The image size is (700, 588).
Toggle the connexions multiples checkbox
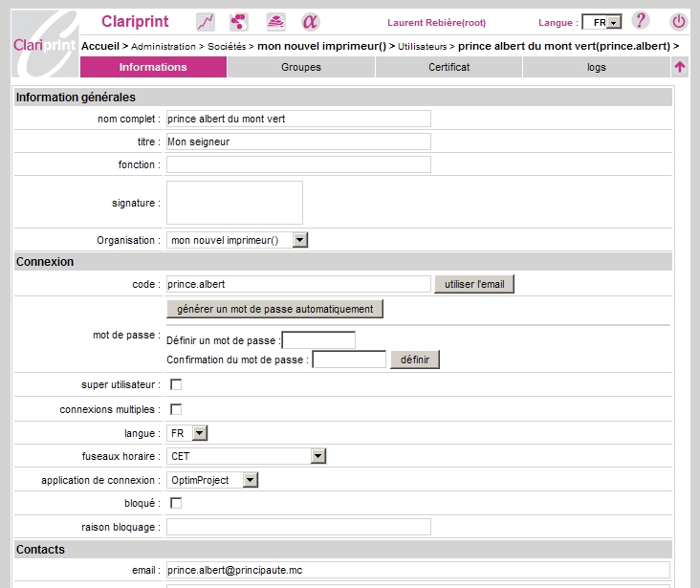176,409
